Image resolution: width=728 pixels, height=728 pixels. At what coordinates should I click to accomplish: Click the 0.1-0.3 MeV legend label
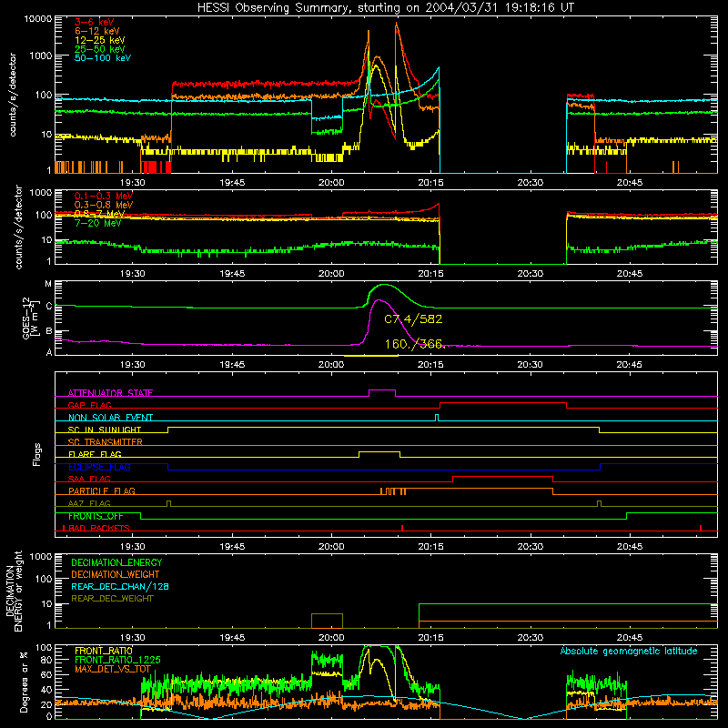pos(104,196)
